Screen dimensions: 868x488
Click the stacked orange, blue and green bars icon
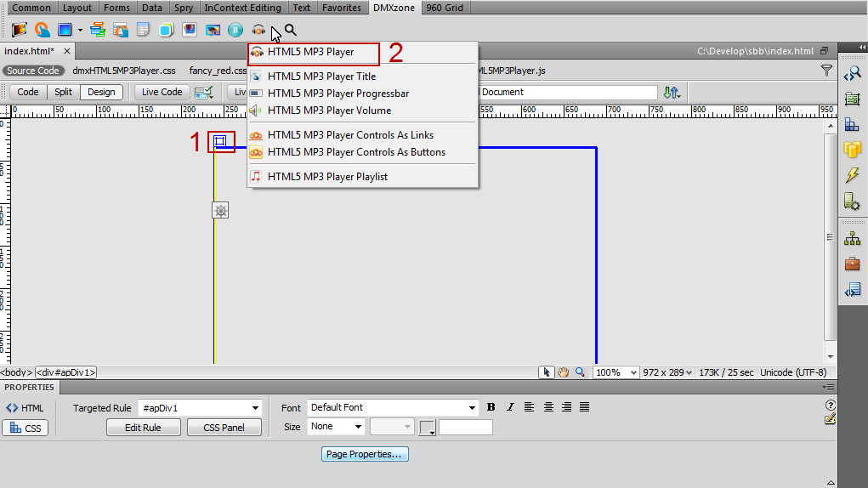[98, 29]
